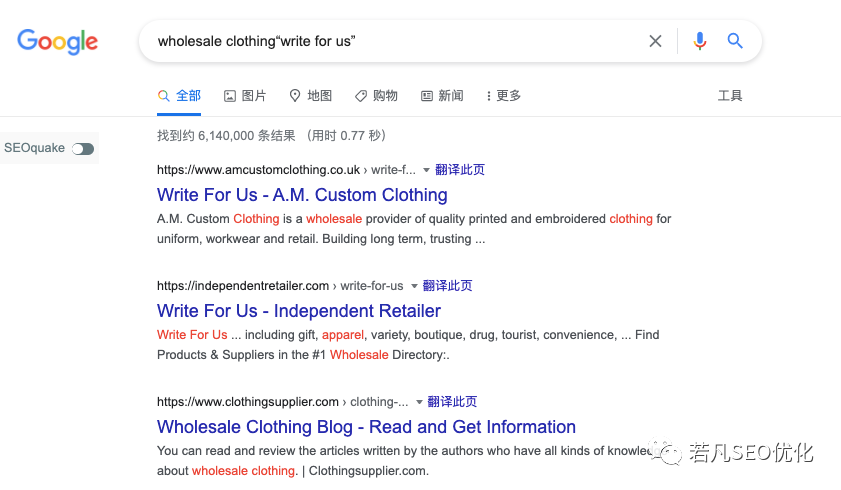The image size is (841, 490).
Task: Clear the search box with X icon
Action: pos(655,41)
